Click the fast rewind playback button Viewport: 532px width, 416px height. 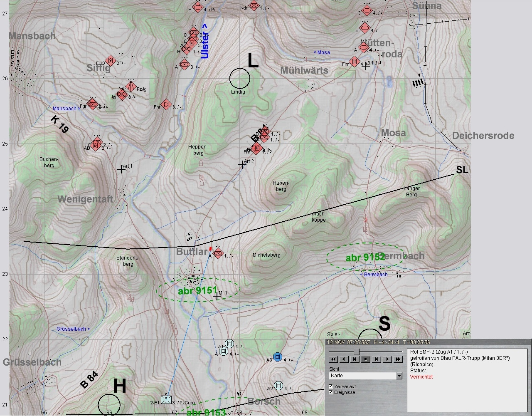pyautogui.click(x=333, y=359)
